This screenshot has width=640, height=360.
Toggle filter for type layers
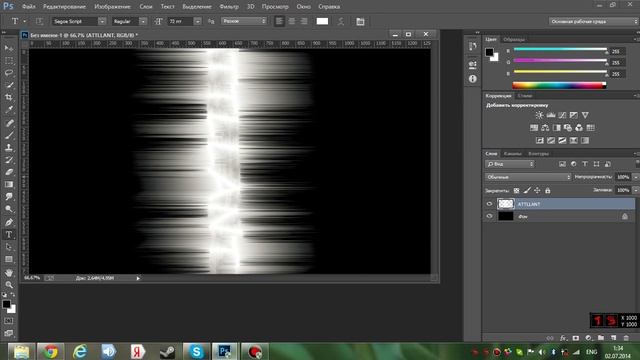pyautogui.click(x=585, y=164)
